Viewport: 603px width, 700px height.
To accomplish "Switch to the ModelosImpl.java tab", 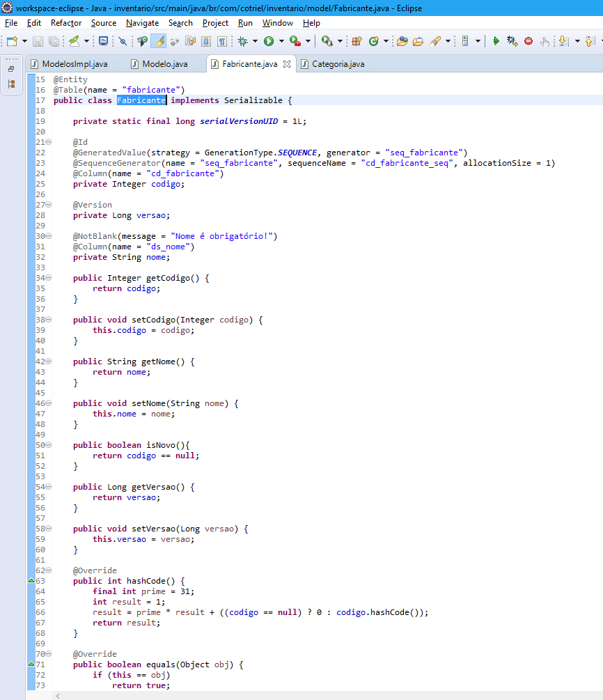I will tap(74, 64).
